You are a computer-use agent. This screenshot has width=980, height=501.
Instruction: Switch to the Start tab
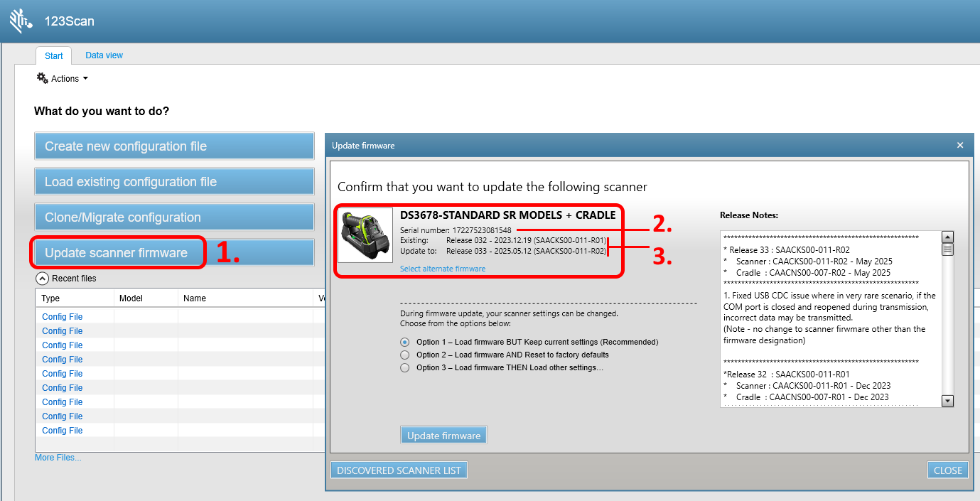[54, 55]
